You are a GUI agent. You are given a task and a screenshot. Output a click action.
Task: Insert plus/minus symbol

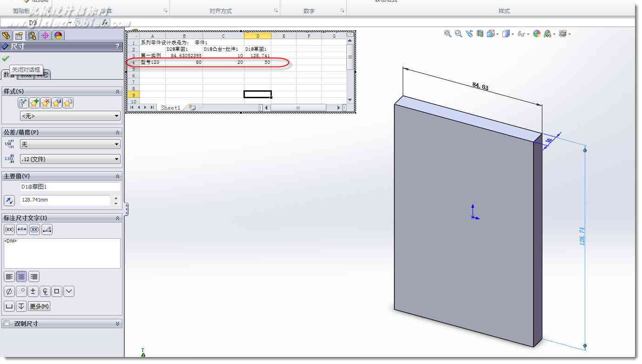33,292
